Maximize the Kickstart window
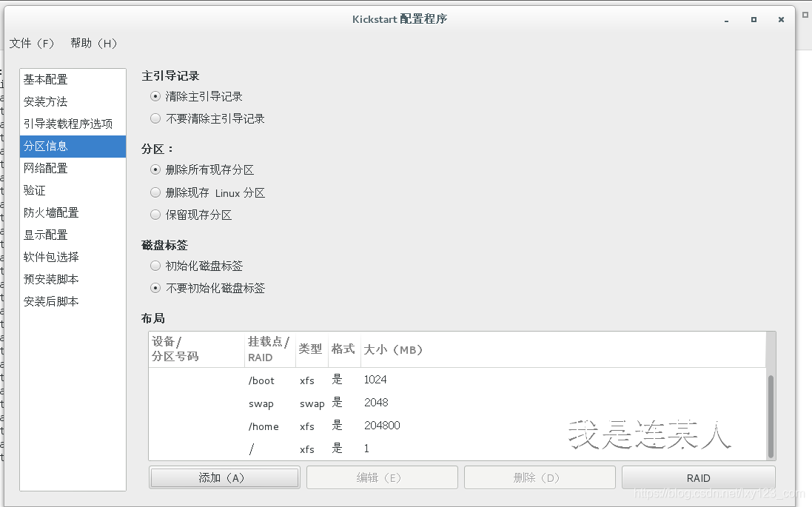This screenshot has width=812, height=507. pyautogui.click(x=754, y=20)
